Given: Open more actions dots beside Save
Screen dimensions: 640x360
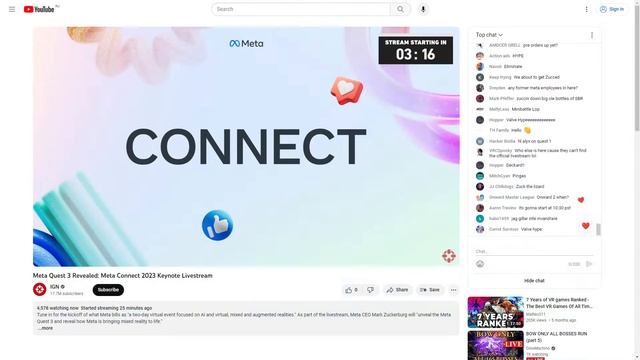Looking at the screenshot, I should pos(453,290).
